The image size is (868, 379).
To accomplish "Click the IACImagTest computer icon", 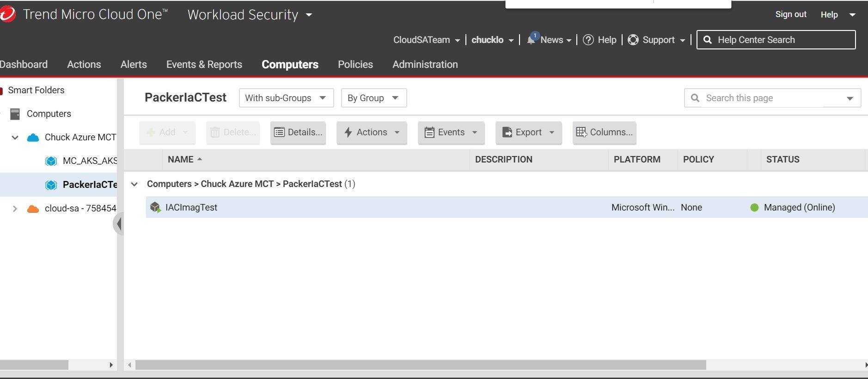I will 155,208.
